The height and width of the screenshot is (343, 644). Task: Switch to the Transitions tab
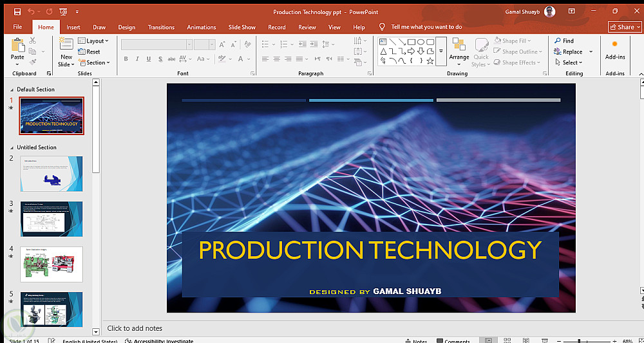tap(161, 27)
